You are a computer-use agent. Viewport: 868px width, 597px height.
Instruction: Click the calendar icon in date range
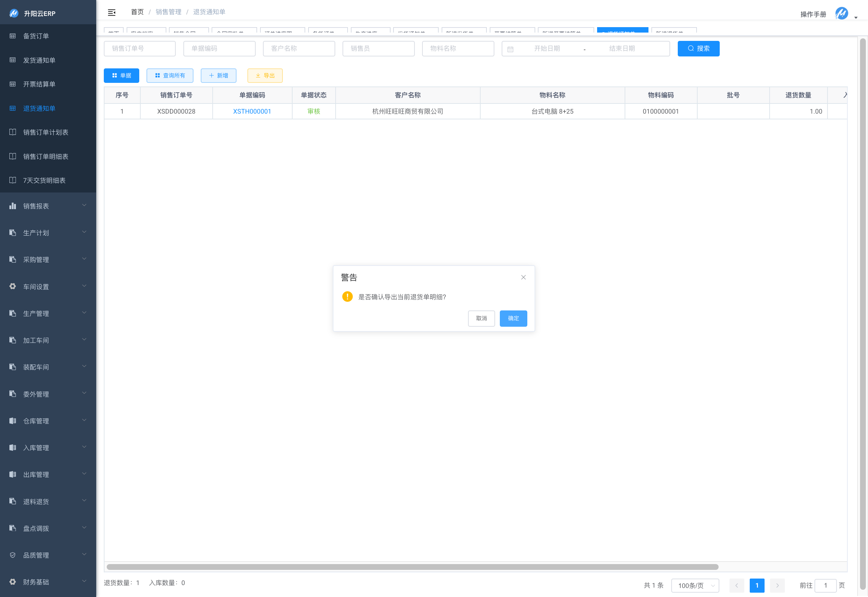click(510, 49)
